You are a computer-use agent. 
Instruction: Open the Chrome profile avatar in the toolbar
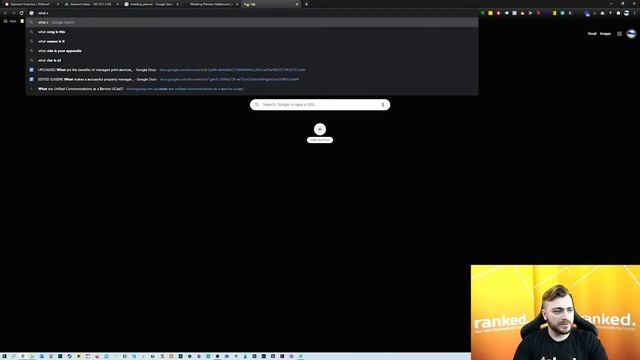pos(627,13)
